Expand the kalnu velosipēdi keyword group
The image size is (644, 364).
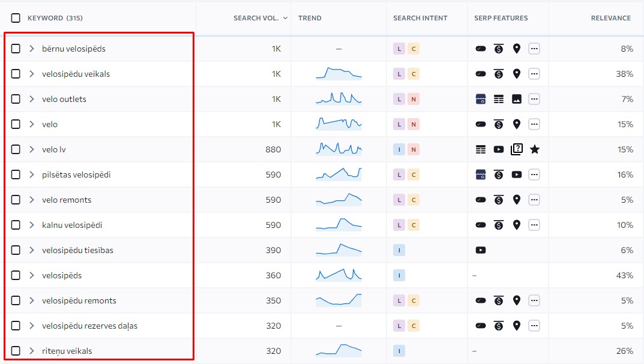click(32, 225)
